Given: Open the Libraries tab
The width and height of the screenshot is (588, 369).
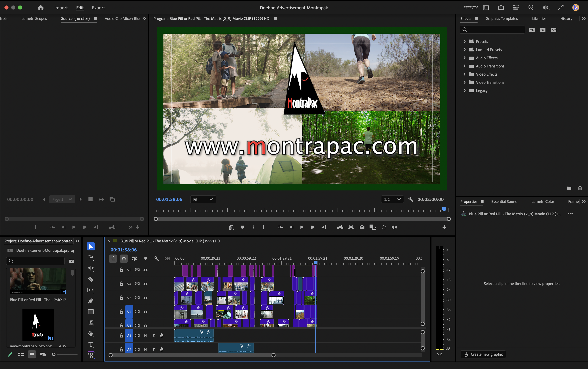Looking at the screenshot, I should pyautogui.click(x=539, y=19).
